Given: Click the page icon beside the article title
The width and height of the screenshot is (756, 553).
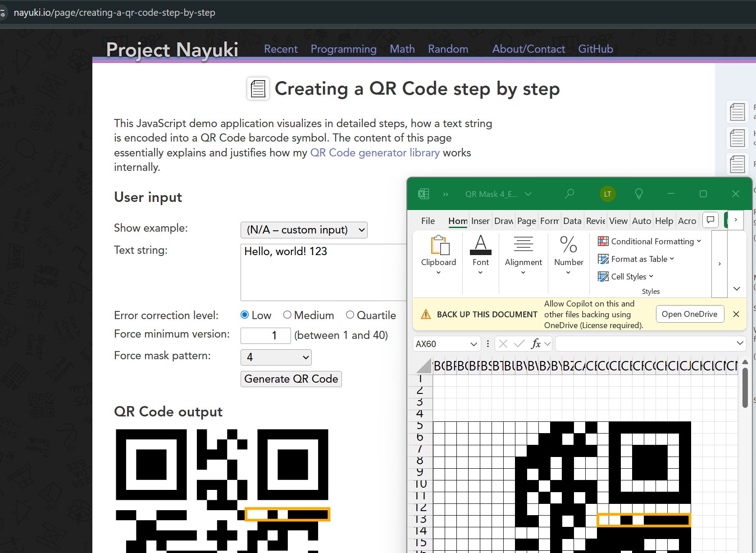Looking at the screenshot, I should (258, 88).
